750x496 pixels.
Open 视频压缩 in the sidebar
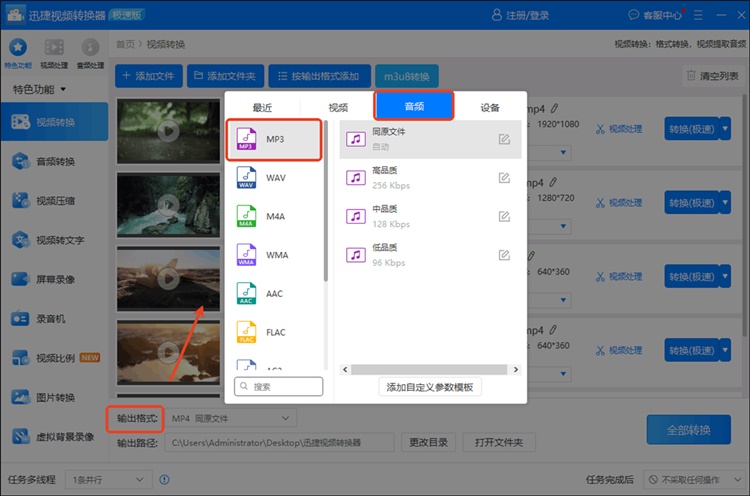point(54,201)
